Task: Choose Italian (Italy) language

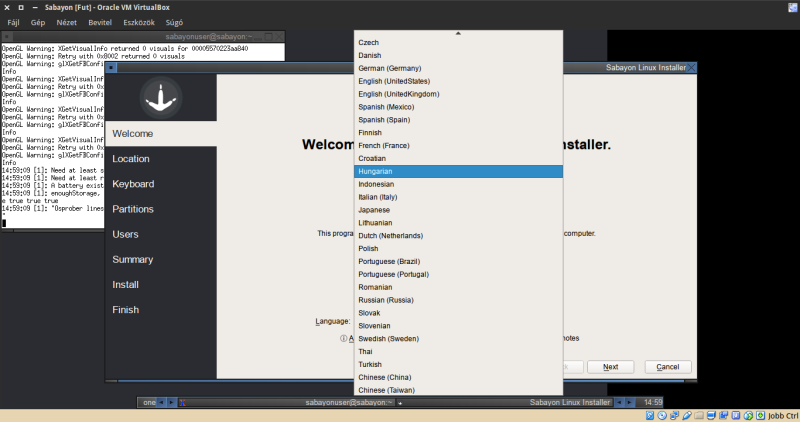Action: tap(458, 197)
